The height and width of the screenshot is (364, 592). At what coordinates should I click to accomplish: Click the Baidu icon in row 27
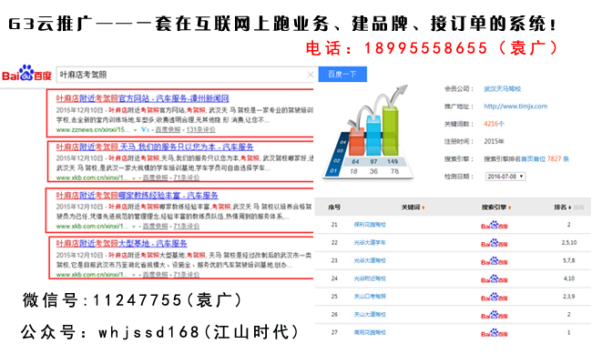(495, 333)
